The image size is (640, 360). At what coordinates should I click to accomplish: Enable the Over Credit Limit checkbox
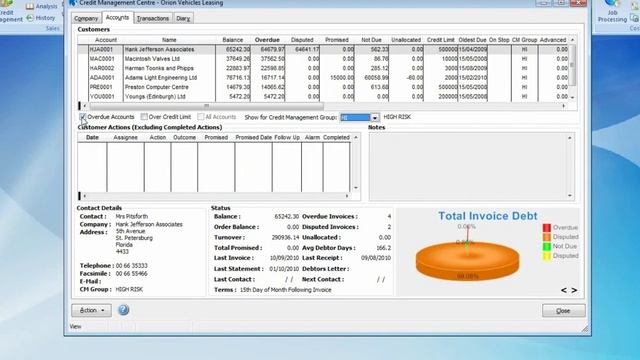pos(144,117)
